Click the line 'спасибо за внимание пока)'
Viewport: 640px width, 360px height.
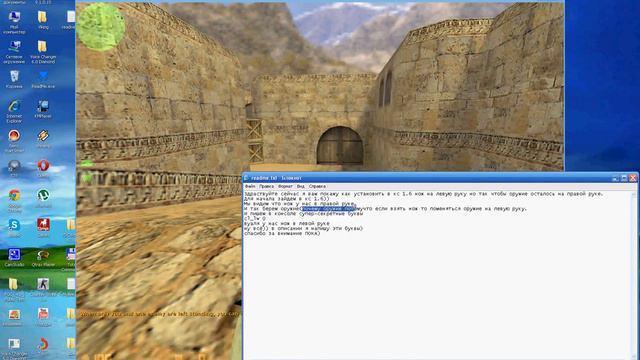click(282, 233)
